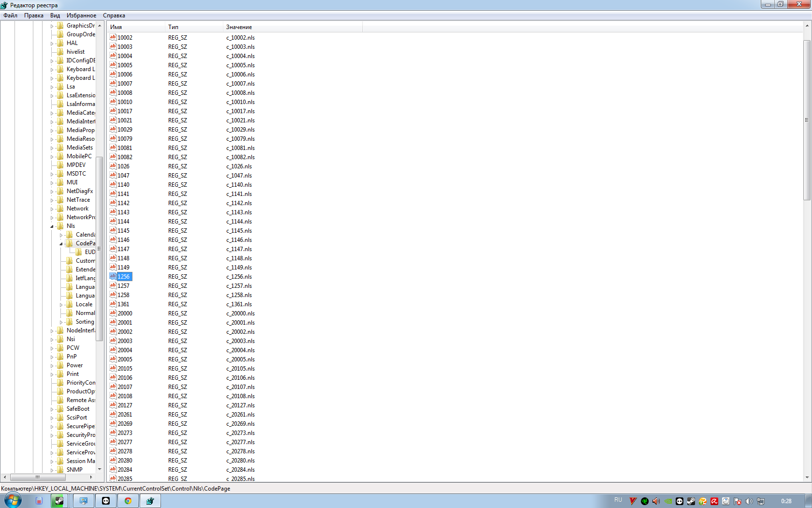Expand the Sorting key under Nls

[61, 322]
